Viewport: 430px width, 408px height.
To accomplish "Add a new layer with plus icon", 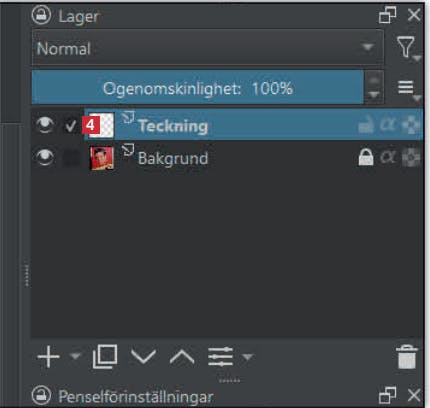I will pyautogui.click(x=49, y=357).
